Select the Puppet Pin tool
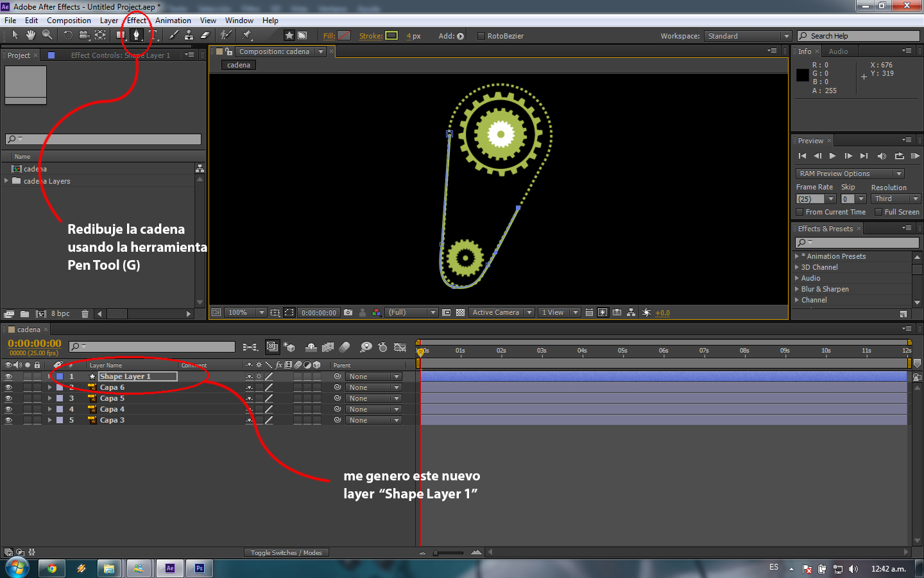The width and height of the screenshot is (924, 578). pos(247,35)
